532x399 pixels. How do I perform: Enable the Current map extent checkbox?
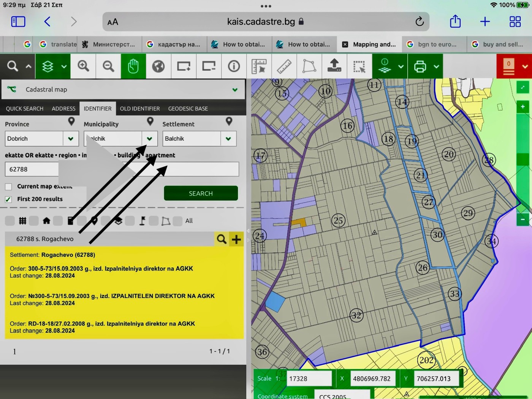pos(8,187)
